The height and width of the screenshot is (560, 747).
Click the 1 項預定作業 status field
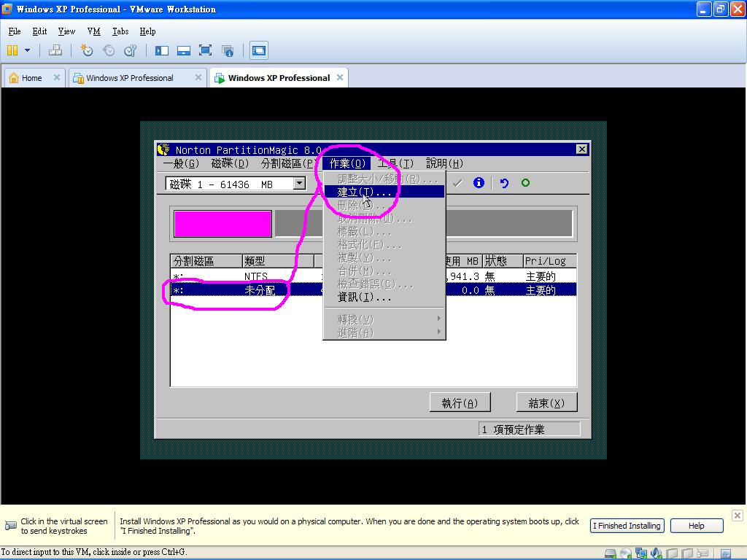pos(530,429)
